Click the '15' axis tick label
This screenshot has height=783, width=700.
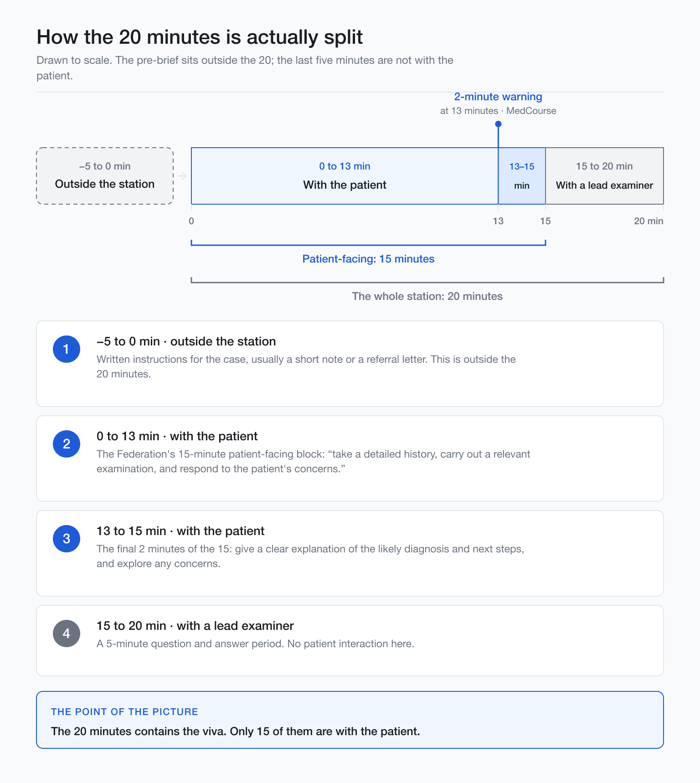pos(546,221)
